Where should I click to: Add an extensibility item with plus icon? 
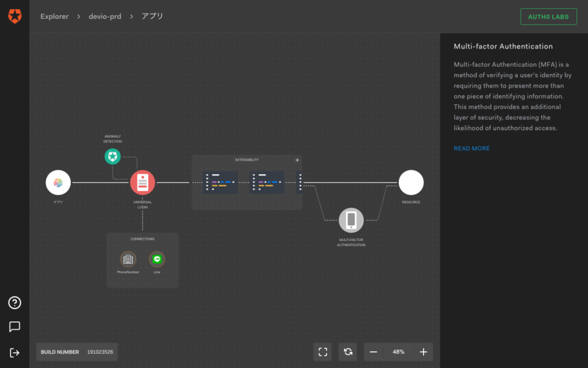(297, 160)
